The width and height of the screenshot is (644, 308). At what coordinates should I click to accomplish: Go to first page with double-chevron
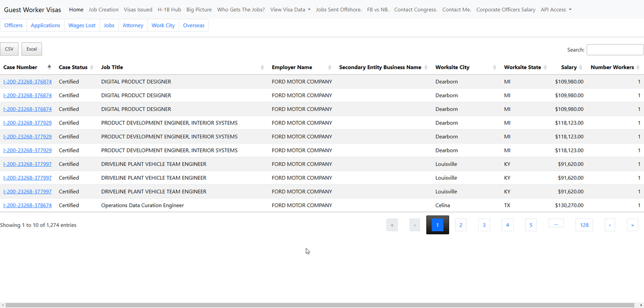click(x=392, y=225)
